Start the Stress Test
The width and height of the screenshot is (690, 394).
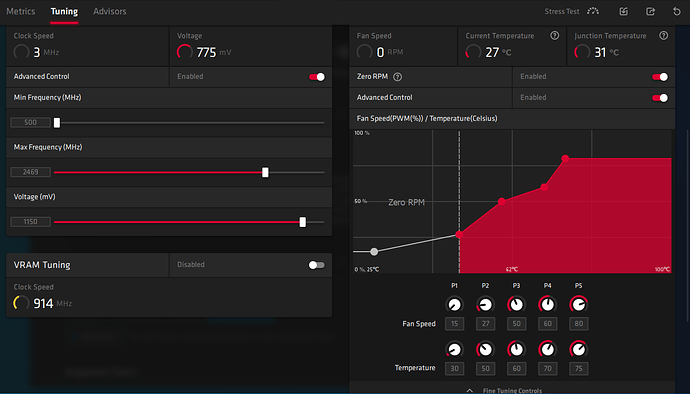(562, 11)
